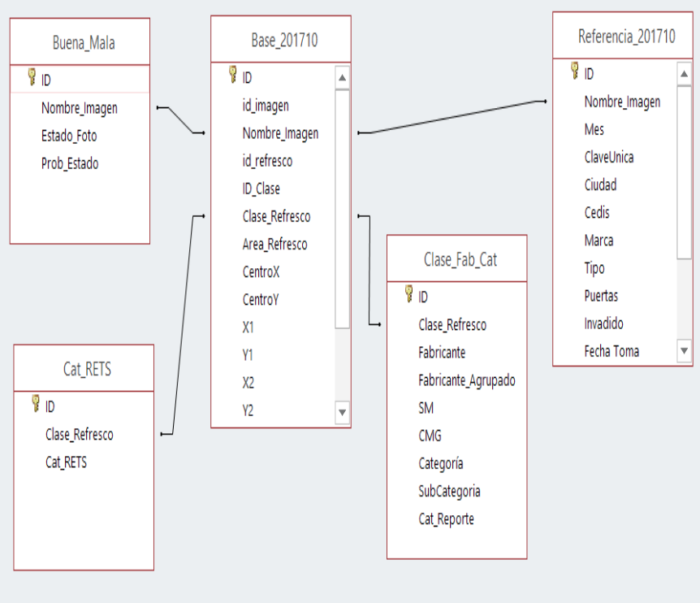Select Marca field in Referencia_201710
This screenshot has height=603, width=700.
(598, 241)
